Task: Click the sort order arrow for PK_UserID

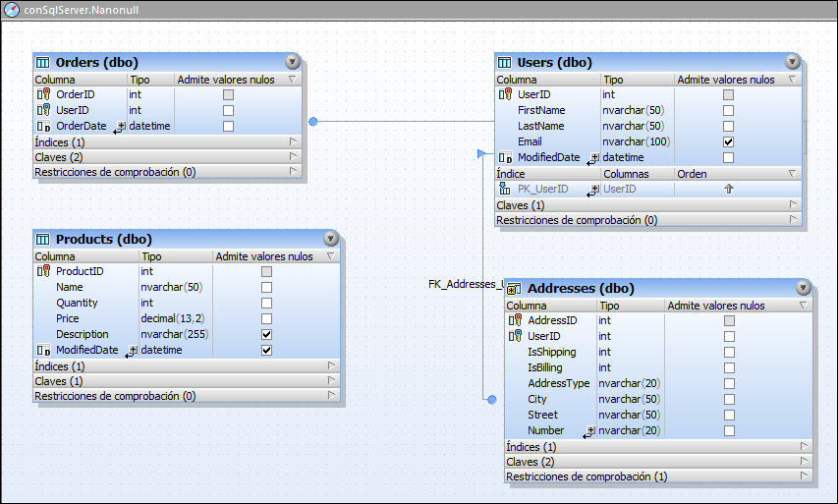Action: pyautogui.click(x=729, y=189)
